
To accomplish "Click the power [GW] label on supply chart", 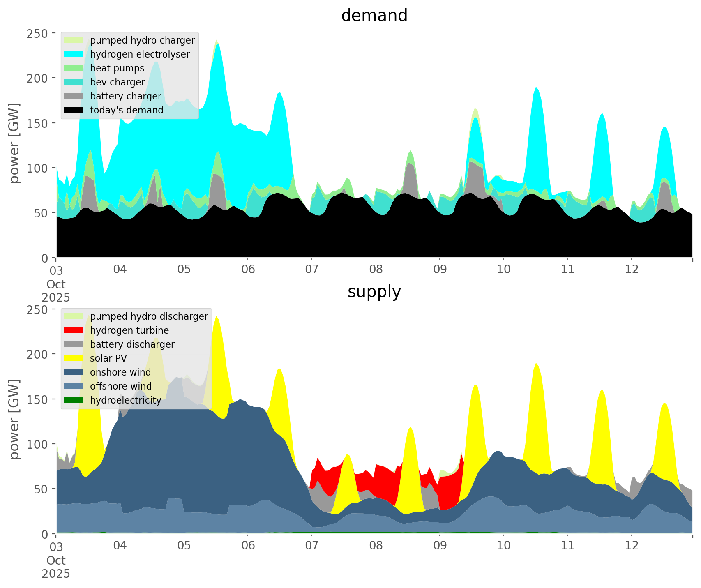I will 15,419.
